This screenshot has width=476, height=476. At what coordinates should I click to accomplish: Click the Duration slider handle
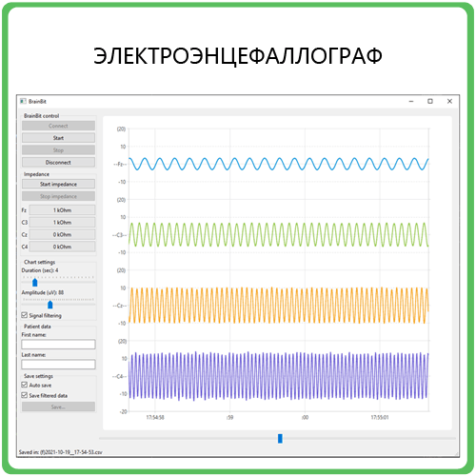point(35,282)
